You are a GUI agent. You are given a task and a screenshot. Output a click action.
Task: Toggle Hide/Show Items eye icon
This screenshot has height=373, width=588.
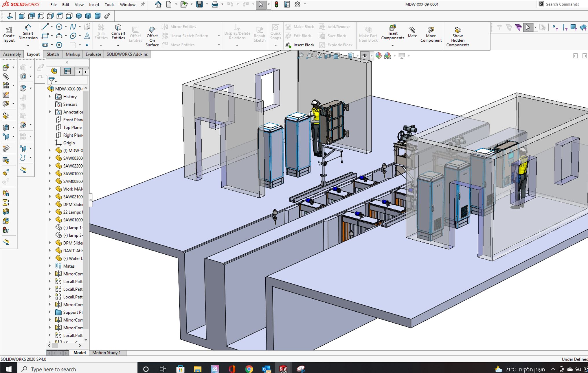point(365,56)
